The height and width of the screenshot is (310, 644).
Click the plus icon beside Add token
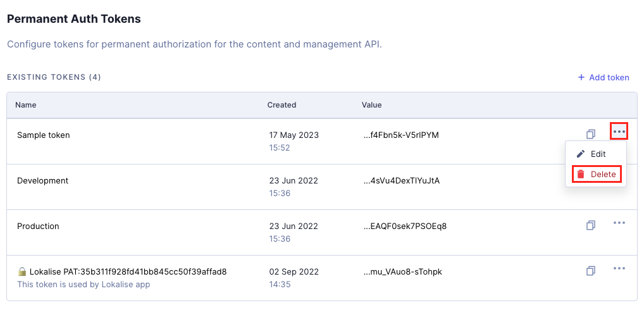pos(581,78)
